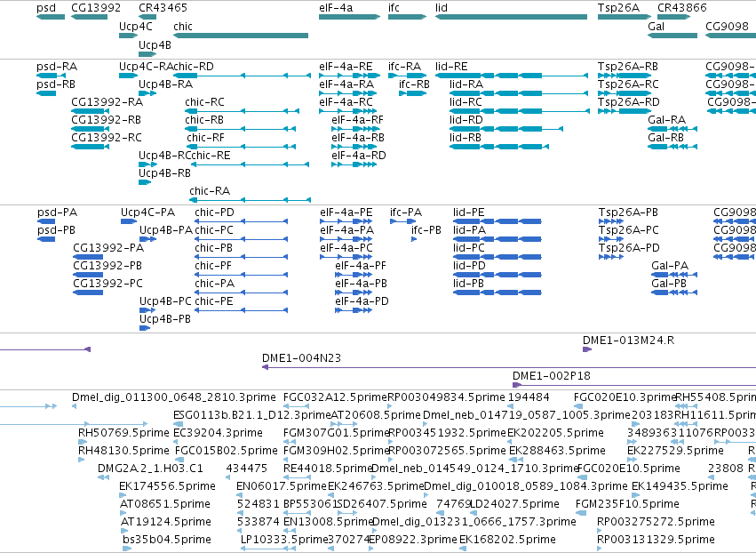The image size is (756, 553).
Task: Open transcript label ifc-RB
Action: click(414, 84)
